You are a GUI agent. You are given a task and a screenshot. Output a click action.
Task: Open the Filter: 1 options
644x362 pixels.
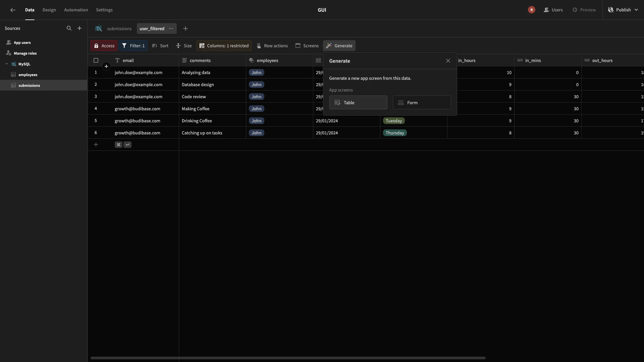pos(133,46)
